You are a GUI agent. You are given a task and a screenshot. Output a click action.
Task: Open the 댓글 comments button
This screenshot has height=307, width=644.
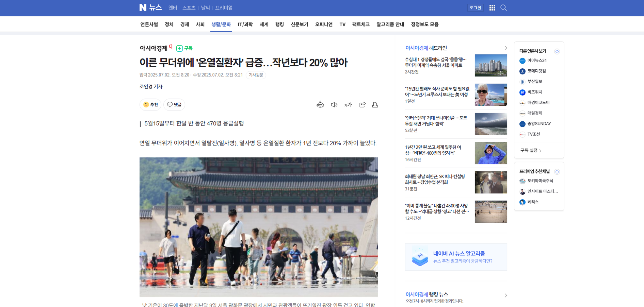pyautogui.click(x=174, y=105)
